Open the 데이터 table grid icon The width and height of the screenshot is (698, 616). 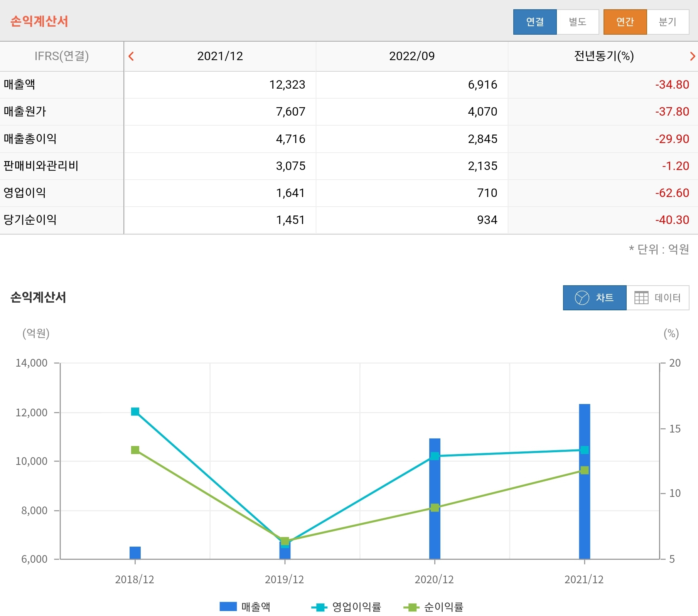click(641, 298)
